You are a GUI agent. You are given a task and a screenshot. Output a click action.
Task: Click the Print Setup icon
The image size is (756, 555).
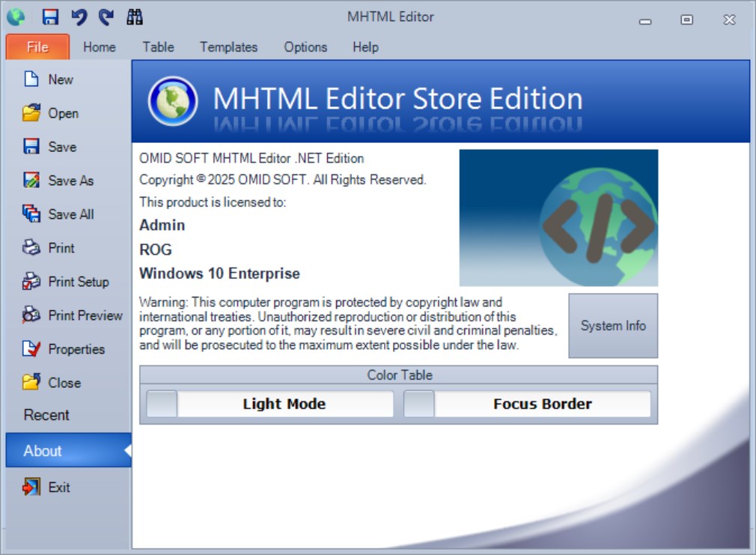tap(31, 282)
